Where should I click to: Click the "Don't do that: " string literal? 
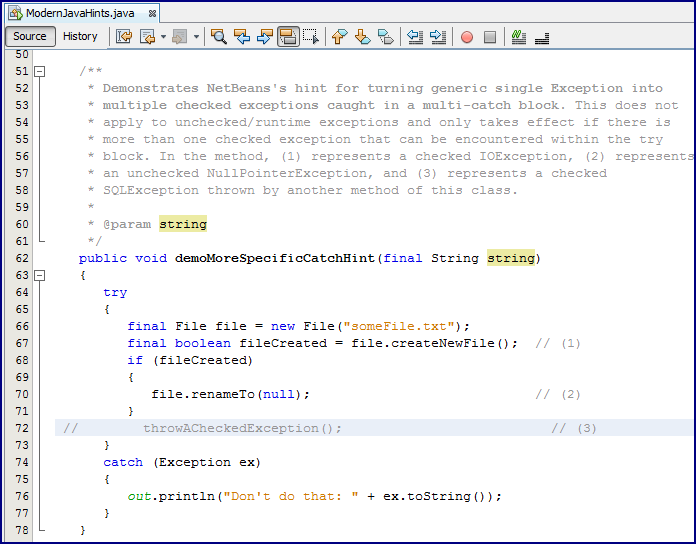click(291, 496)
